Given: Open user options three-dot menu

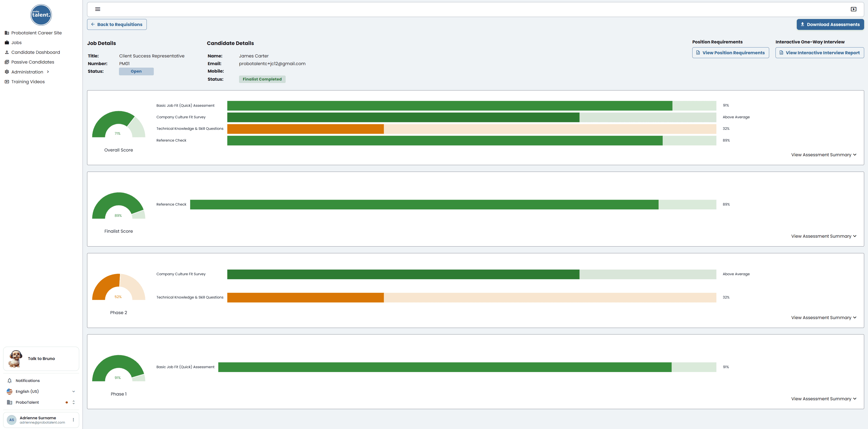Looking at the screenshot, I should (73, 420).
